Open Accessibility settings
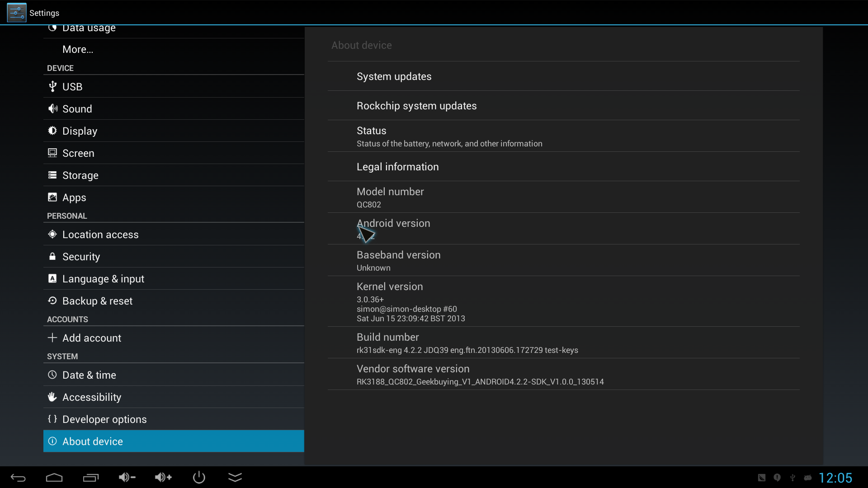The height and width of the screenshot is (488, 868). (91, 397)
